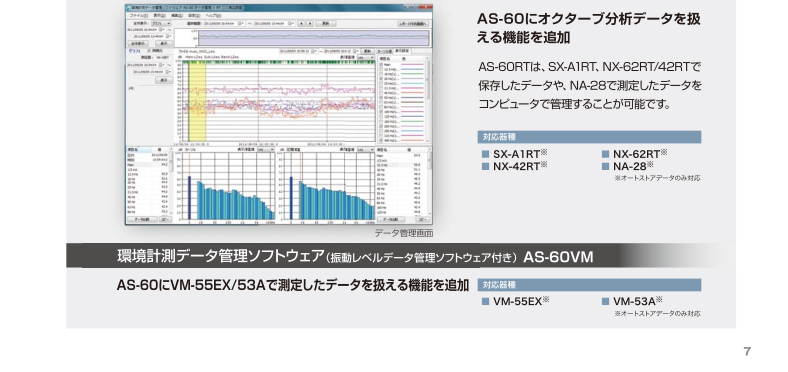Open the ヘルプ menu

213,16
